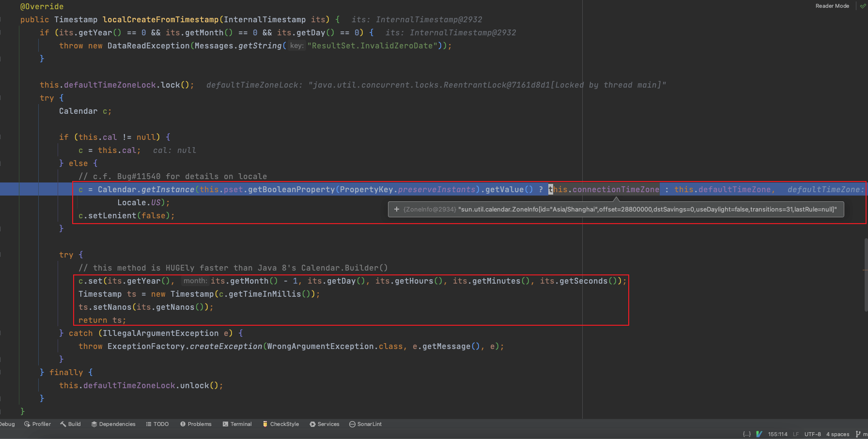
Task: Open the 4 spaces indent settings
Action: (837, 434)
